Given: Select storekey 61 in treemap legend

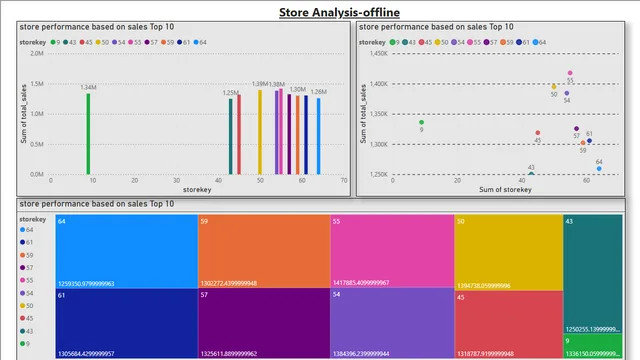Looking at the screenshot, I should point(27,242).
